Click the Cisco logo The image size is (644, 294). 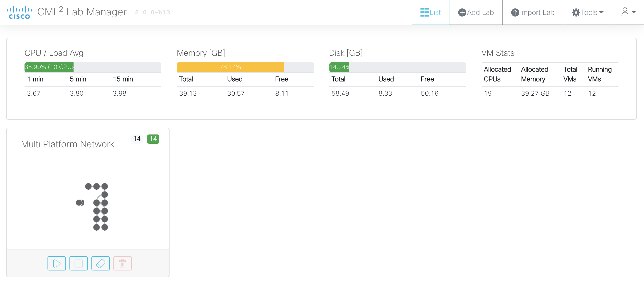(x=19, y=12)
